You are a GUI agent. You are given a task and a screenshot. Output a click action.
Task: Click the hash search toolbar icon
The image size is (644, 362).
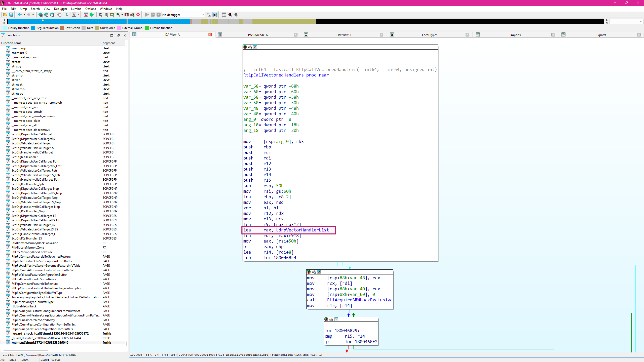tap(41, 15)
